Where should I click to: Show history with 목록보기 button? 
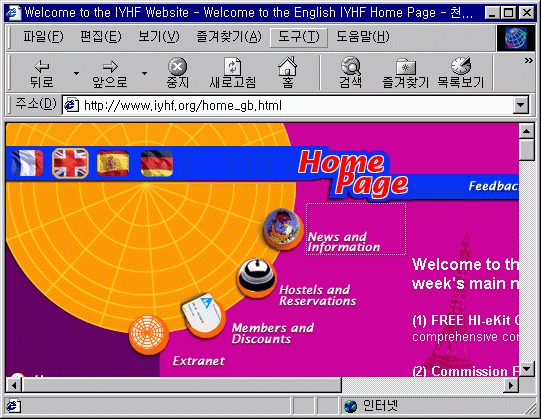coord(461,72)
